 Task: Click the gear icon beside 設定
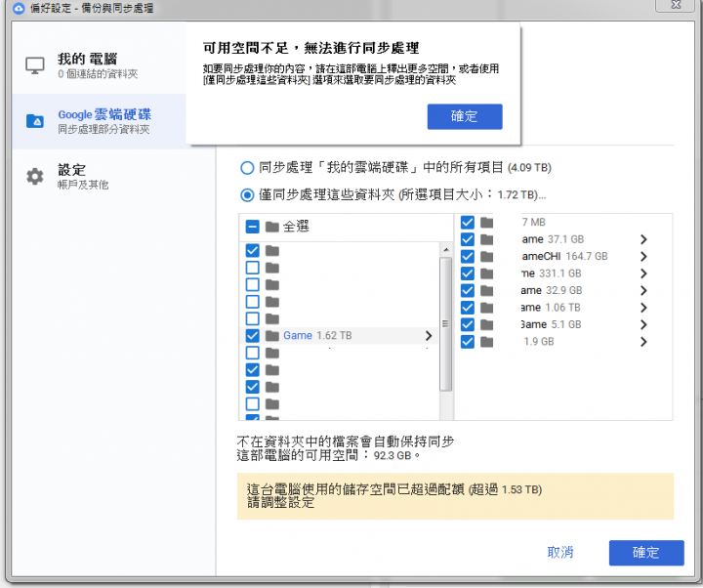(35, 176)
